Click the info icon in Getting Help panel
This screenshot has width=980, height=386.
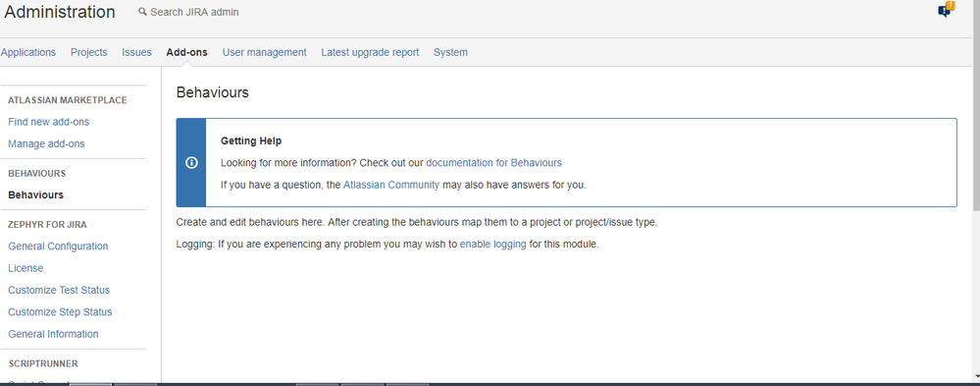click(191, 163)
